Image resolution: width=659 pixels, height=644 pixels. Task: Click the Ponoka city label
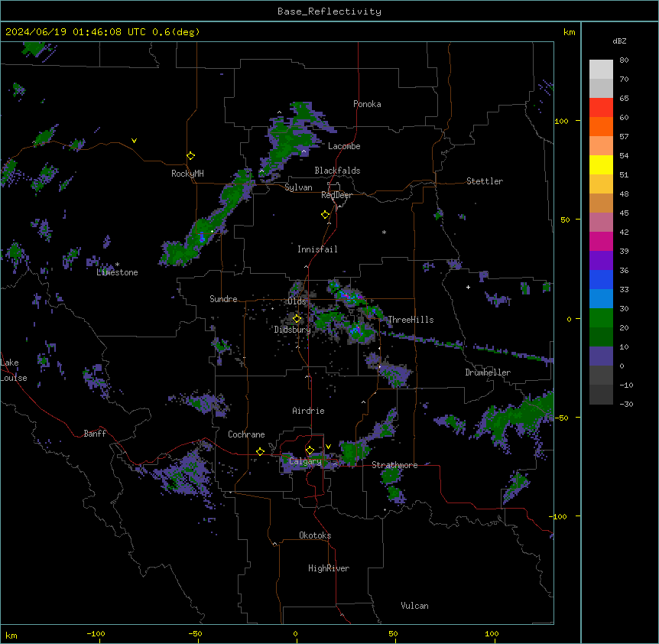coord(367,104)
